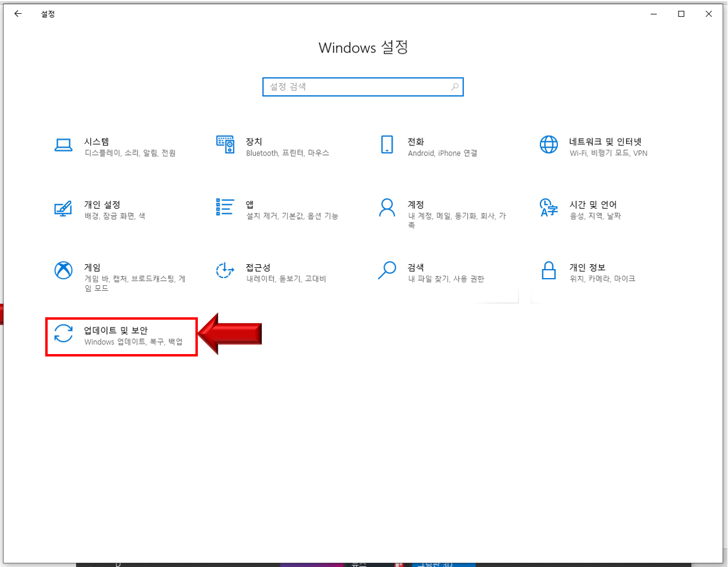Click the 'Windows 설정' page heading
Viewport: 728px width, 567px height.
click(x=363, y=48)
